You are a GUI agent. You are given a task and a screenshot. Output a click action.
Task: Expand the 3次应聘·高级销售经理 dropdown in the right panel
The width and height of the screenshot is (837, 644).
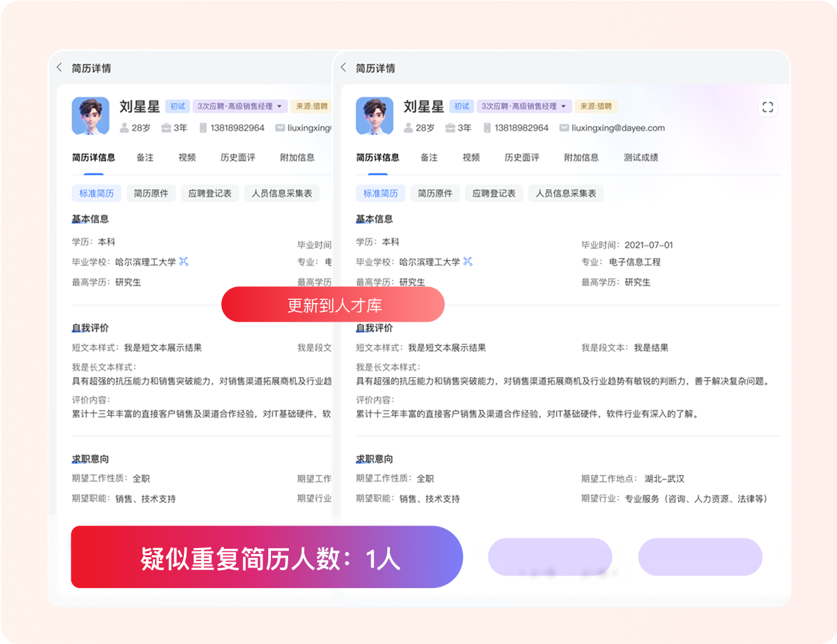[564, 107]
